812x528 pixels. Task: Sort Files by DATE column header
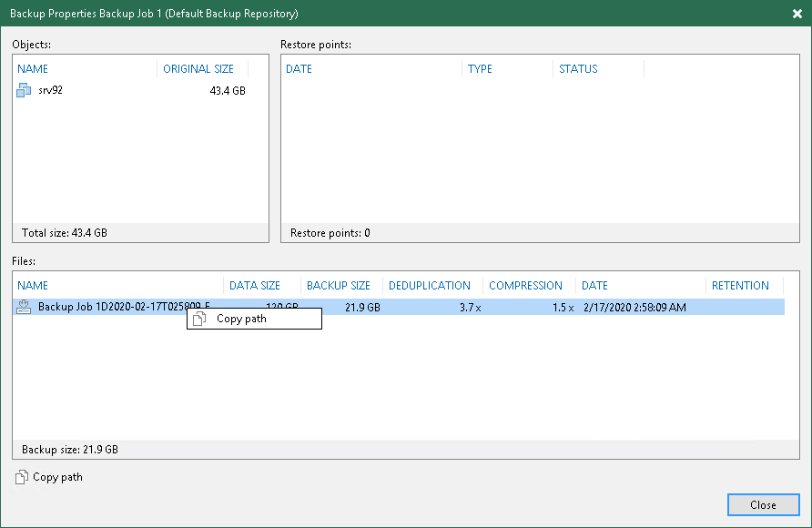click(594, 286)
